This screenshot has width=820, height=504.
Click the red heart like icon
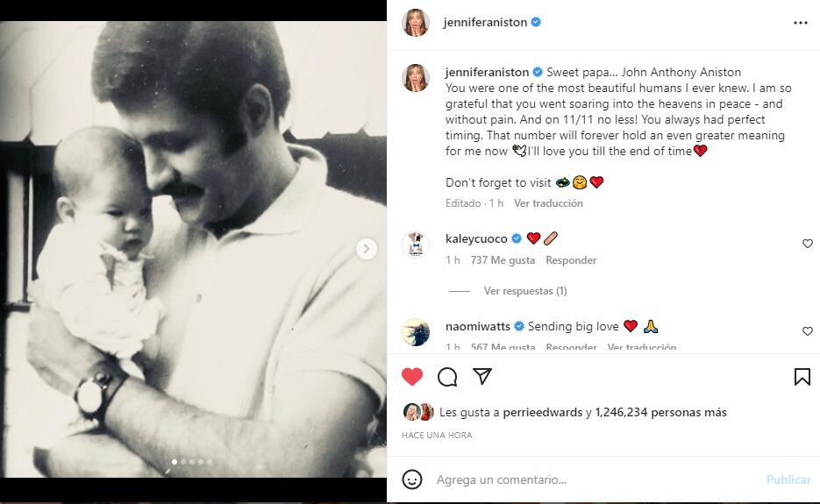pyautogui.click(x=412, y=377)
